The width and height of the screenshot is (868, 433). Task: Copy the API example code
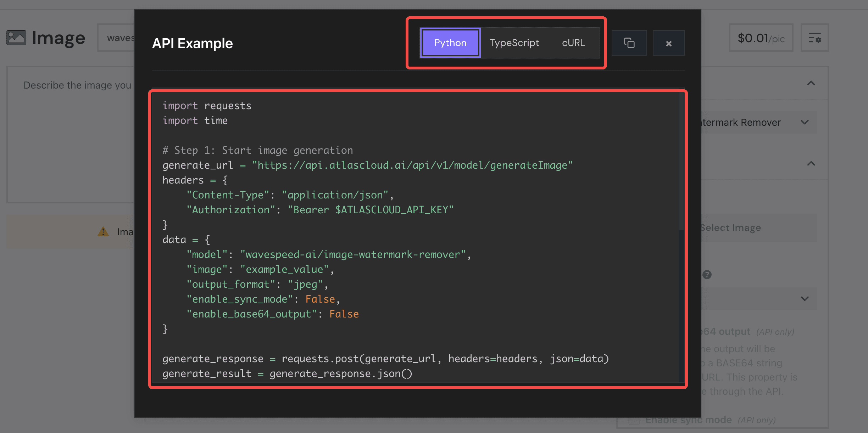pyautogui.click(x=629, y=43)
